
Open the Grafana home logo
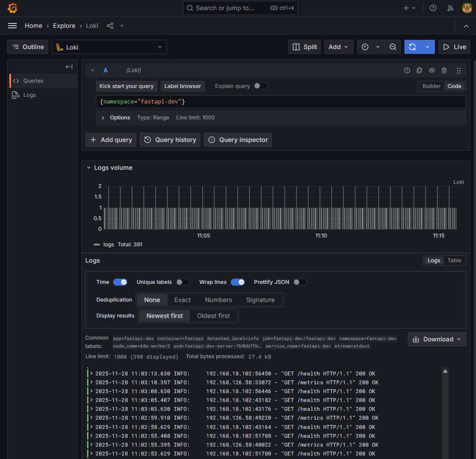[12, 8]
